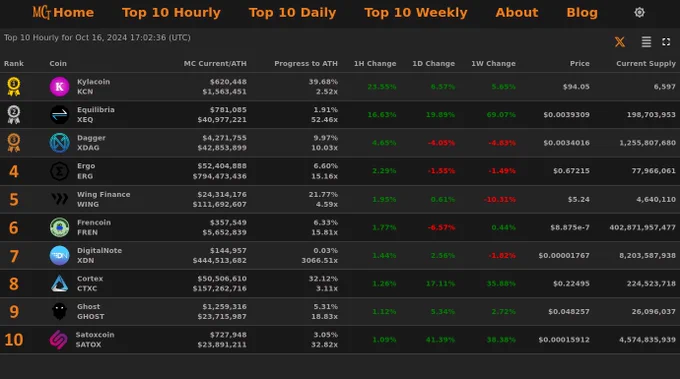Sort by Progress to ATH column
Viewport: 680px width, 379px height.
click(x=306, y=63)
